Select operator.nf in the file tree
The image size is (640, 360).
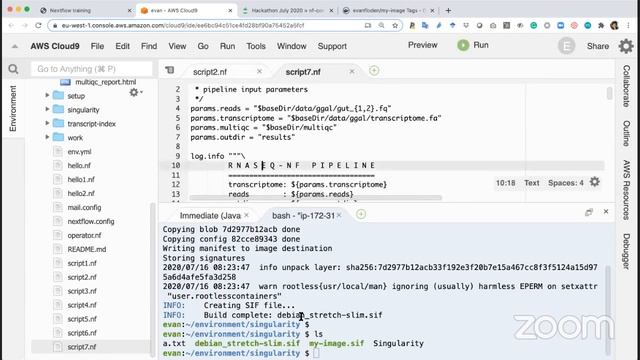click(84, 235)
